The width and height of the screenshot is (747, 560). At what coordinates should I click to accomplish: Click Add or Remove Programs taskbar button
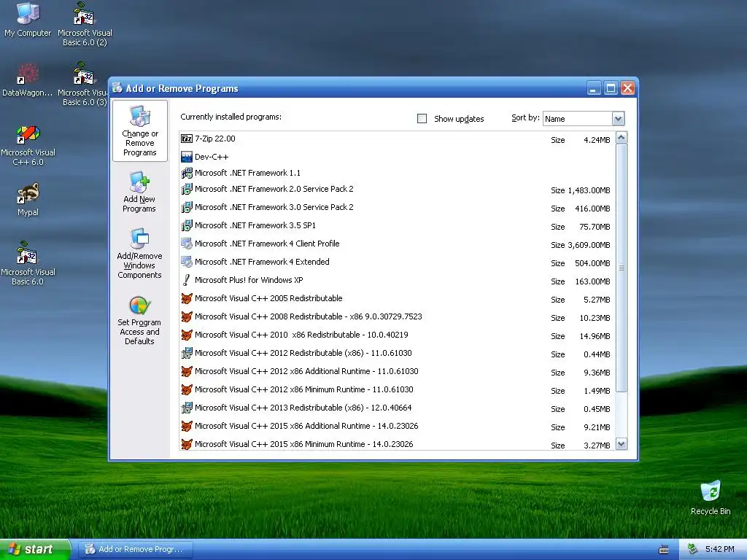pos(135,550)
